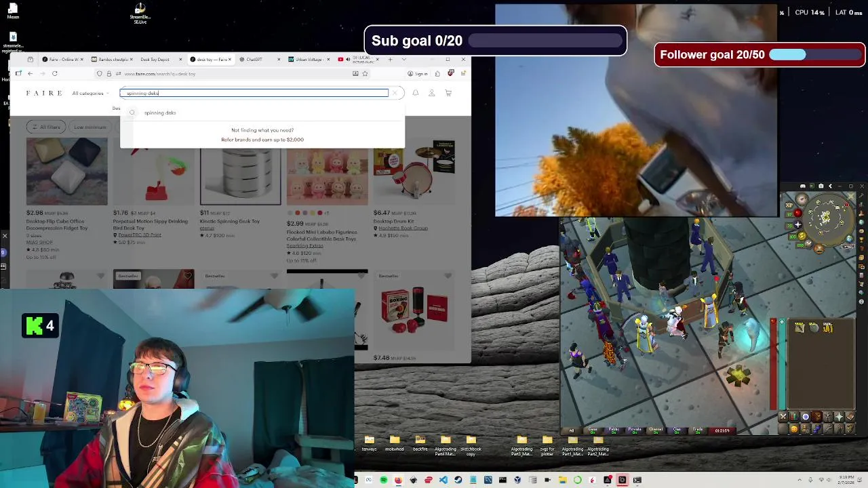Screen dimensions: 868x488
Task: Click the Faire logo
Action: (44, 93)
